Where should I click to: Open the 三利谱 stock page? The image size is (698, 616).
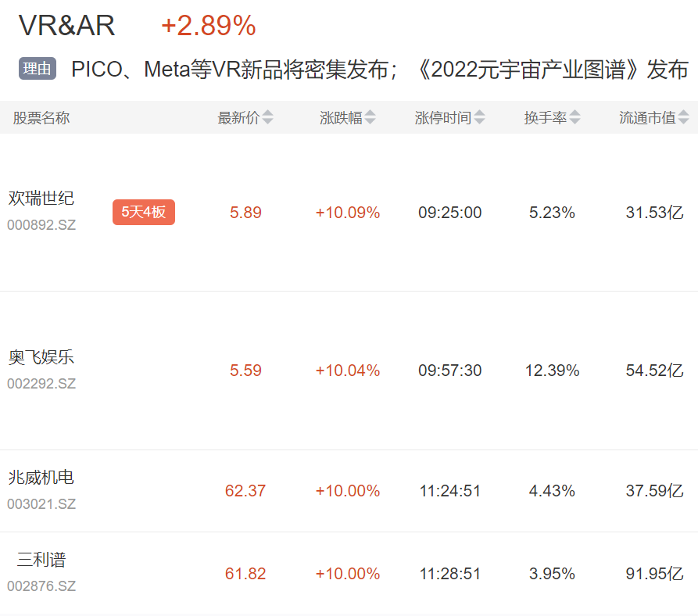(41, 559)
